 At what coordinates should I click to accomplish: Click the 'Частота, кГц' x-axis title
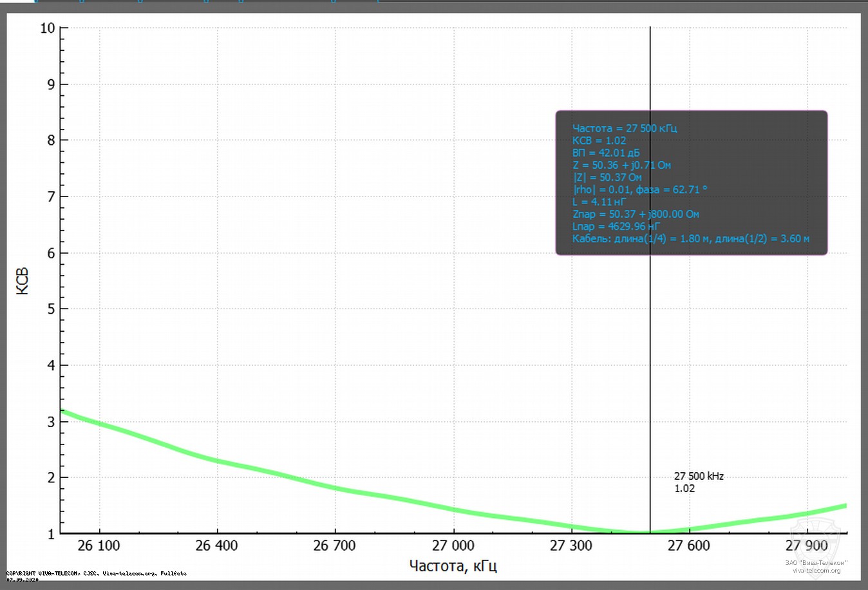(453, 566)
